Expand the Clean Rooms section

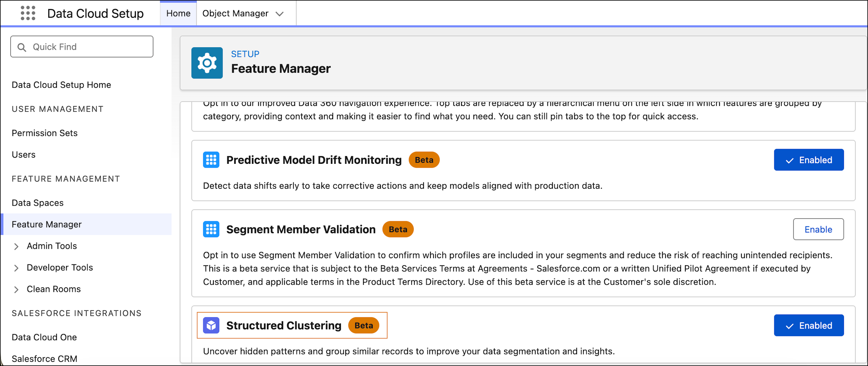pyautogui.click(x=16, y=290)
